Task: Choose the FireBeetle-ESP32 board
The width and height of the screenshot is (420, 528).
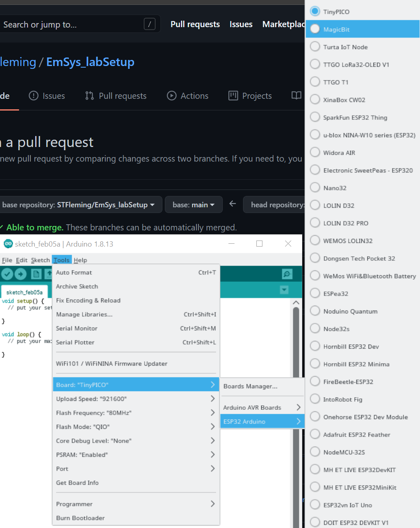Action: (363, 382)
